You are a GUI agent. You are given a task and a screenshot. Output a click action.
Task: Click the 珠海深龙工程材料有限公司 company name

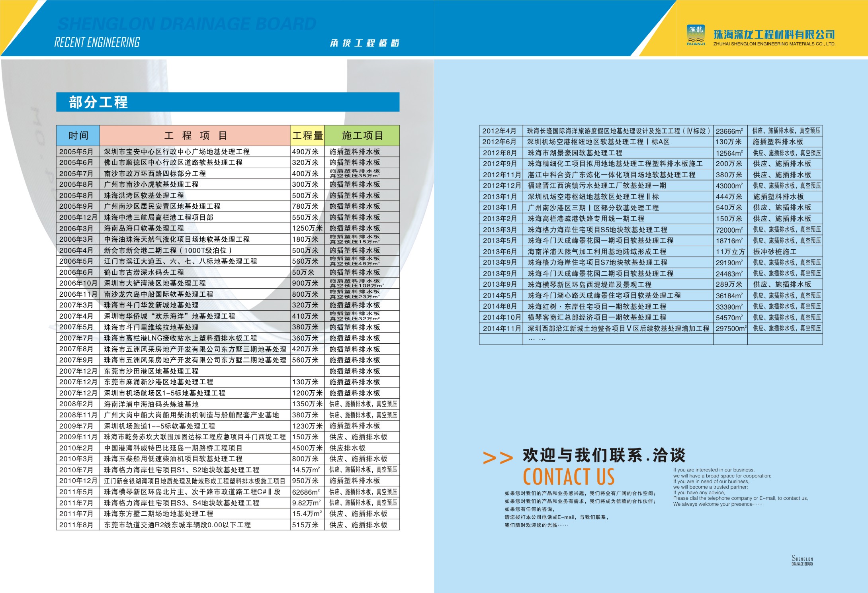pyautogui.click(x=774, y=34)
